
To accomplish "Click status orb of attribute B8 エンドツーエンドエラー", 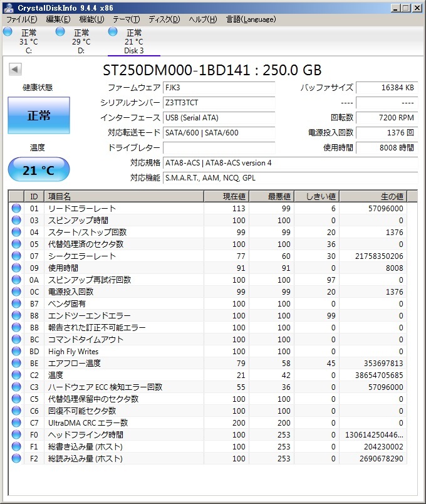I will click(16, 315).
